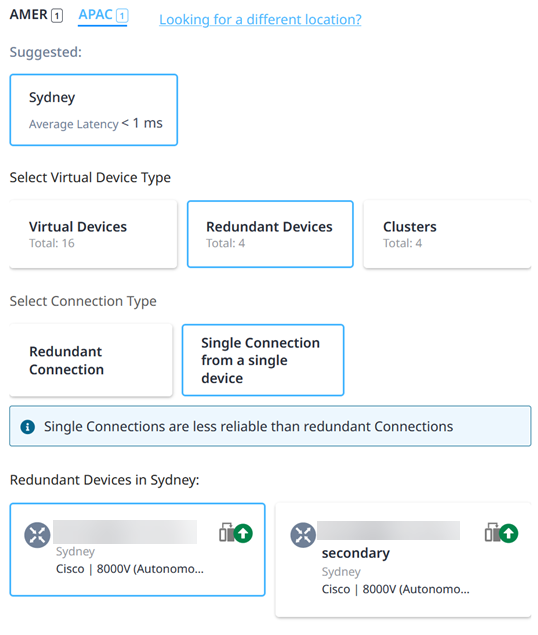Click the router icon on secondary device card
This screenshot has height=635, width=538.
pos(303,535)
